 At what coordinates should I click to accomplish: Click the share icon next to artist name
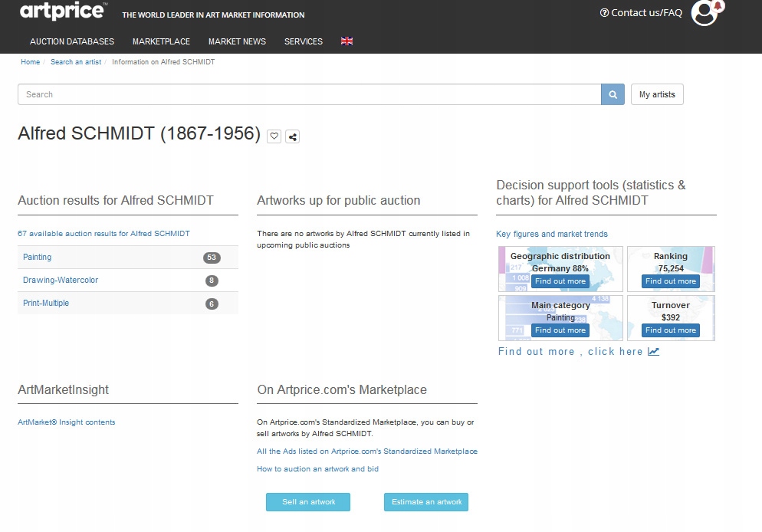(x=293, y=137)
